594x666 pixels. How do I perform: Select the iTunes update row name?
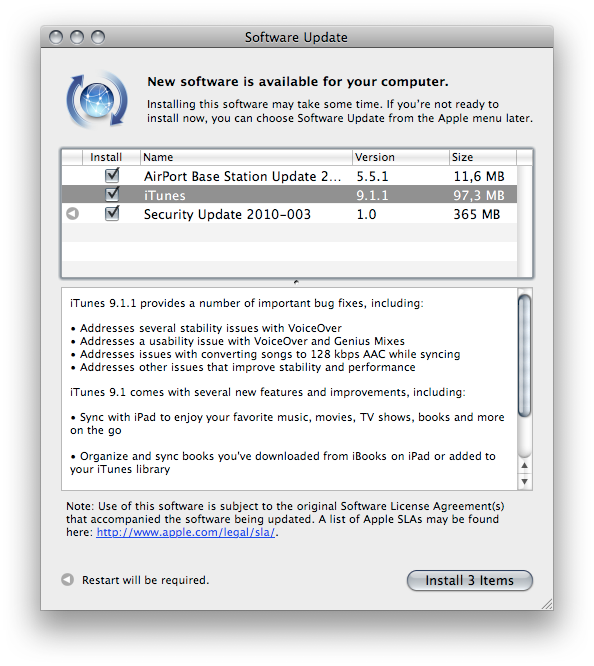165,195
